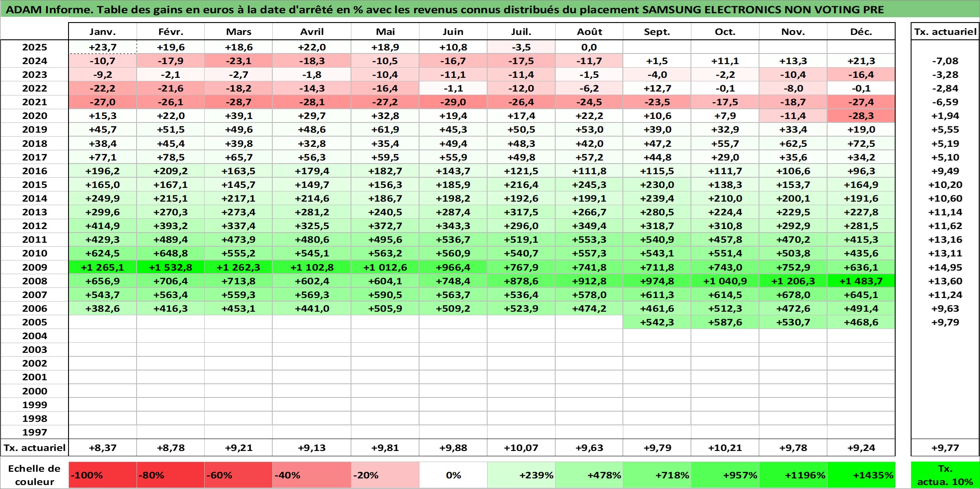This screenshot has height=489, width=980.
Task: Click the 'Echelle de couleur' label
Action: (x=34, y=475)
